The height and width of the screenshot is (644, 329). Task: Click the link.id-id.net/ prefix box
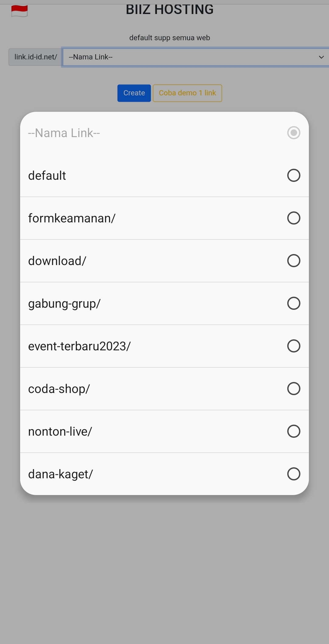[36, 57]
